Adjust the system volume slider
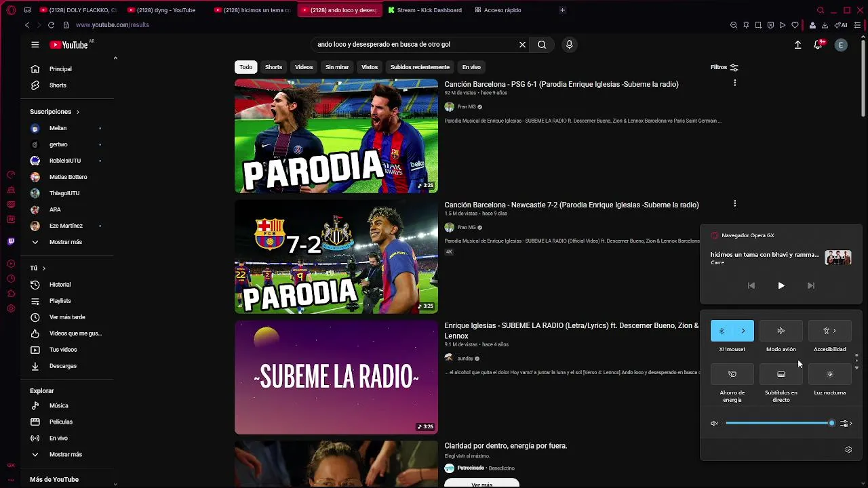Image resolution: width=868 pixels, height=488 pixels. (x=780, y=424)
